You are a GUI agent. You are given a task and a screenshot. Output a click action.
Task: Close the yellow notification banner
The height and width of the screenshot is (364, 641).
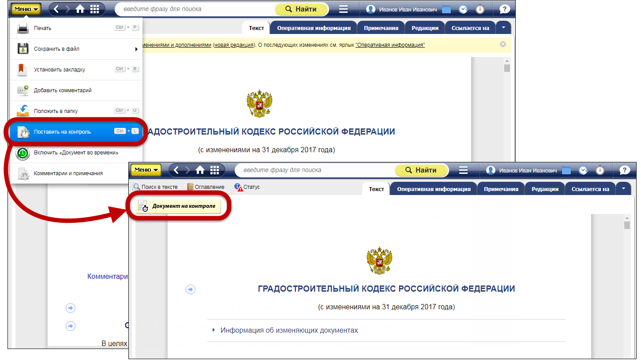[503, 45]
